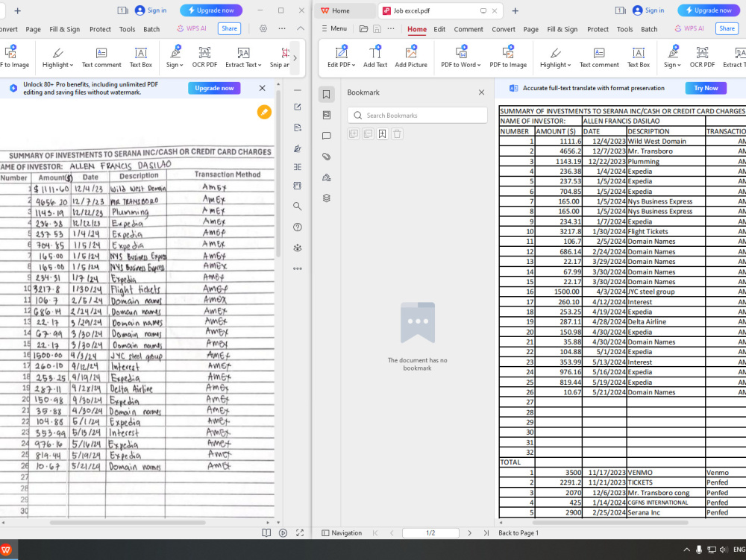
Task: Select Text Box tool in right window
Action: click(x=638, y=57)
